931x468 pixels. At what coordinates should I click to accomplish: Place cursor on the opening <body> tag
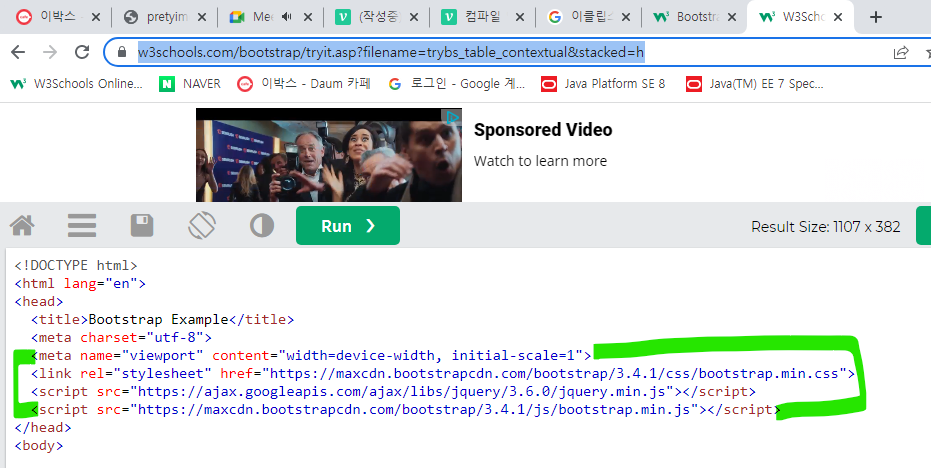(39, 445)
